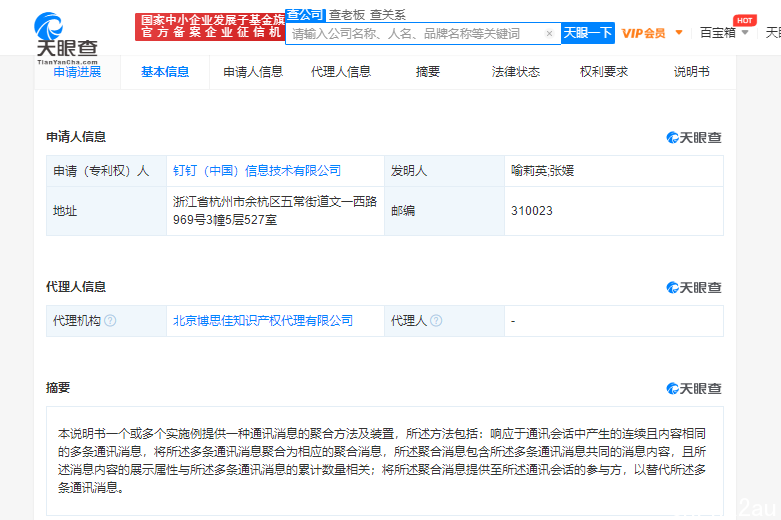Go to the 申请人信息 tab
The image size is (781, 520).
pos(253,72)
